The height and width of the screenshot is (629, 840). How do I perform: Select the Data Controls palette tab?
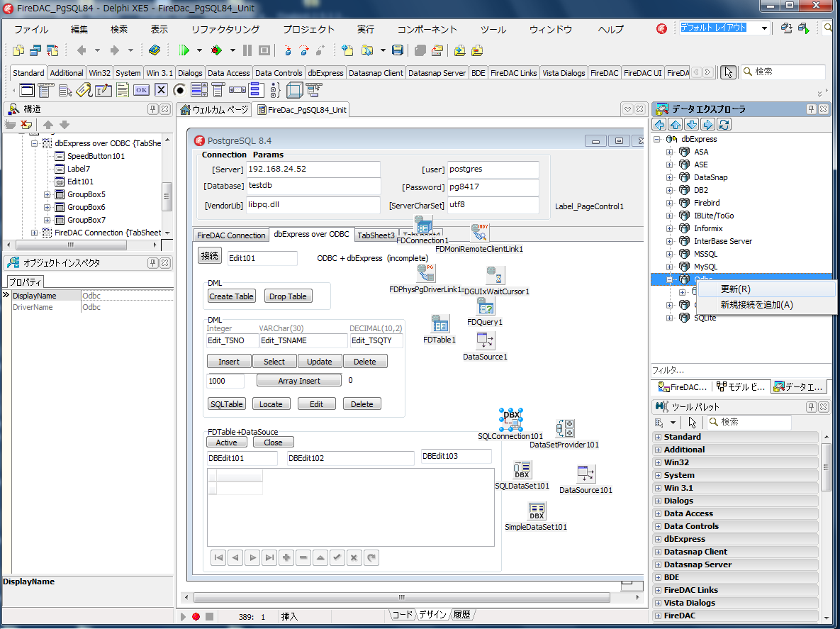(279, 73)
